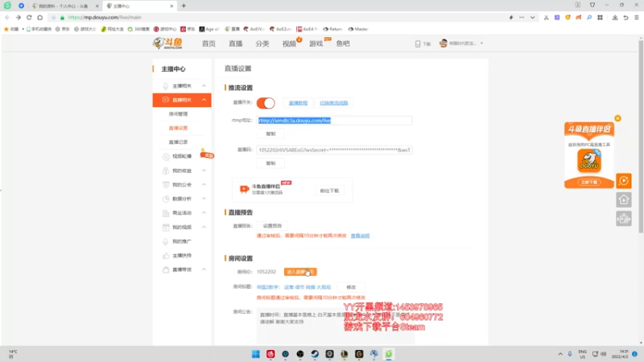Copy the stream key with its copy button
The image size is (644, 362).
270,163
